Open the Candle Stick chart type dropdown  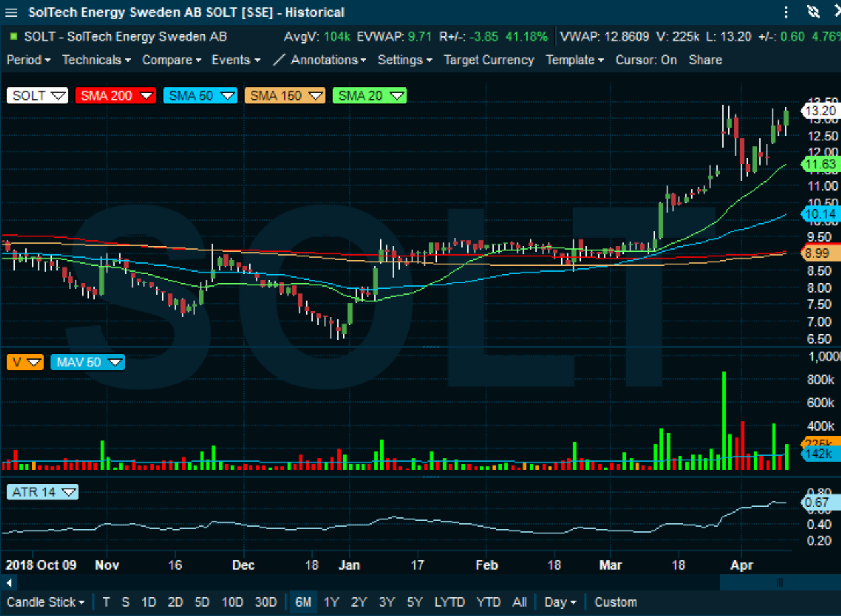click(46, 602)
